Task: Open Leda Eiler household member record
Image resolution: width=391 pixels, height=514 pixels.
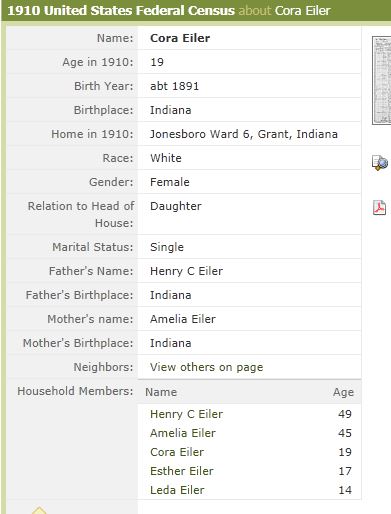Action: tap(177, 490)
